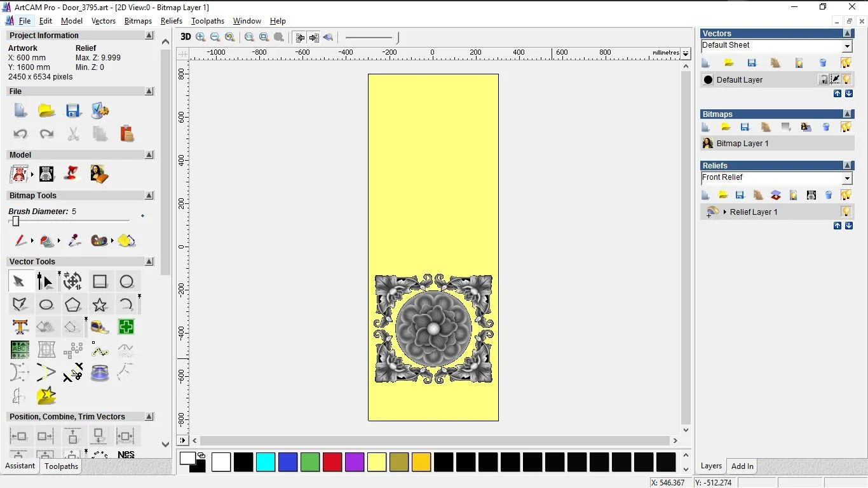Click the Create Vector Text tool
This screenshot has width=868, height=488.
(x=20, y=327)
